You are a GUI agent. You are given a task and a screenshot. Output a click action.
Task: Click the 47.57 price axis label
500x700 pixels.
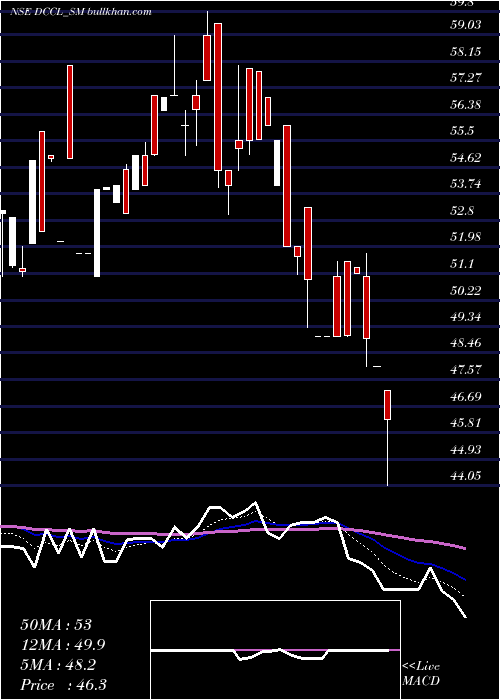(466, 369)
